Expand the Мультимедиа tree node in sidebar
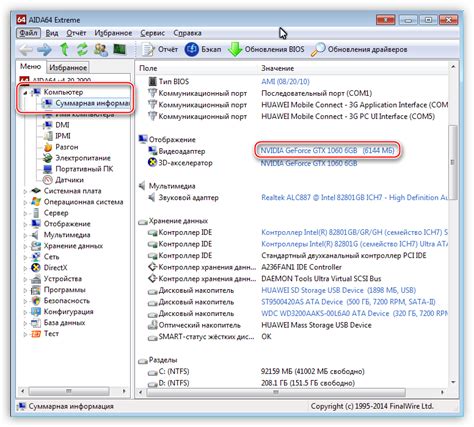474x427 pixels. (25, 235)
